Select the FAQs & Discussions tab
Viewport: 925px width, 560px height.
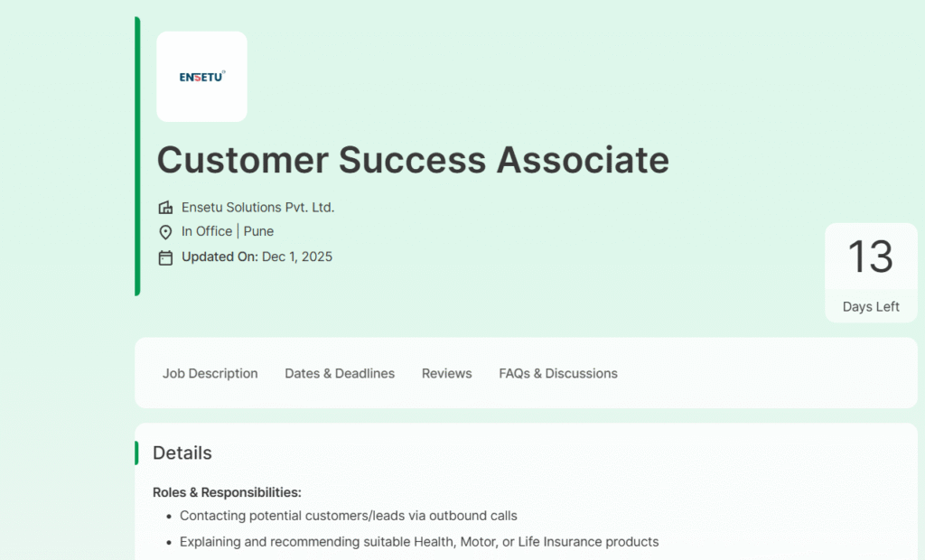click(x=558, y=373)
